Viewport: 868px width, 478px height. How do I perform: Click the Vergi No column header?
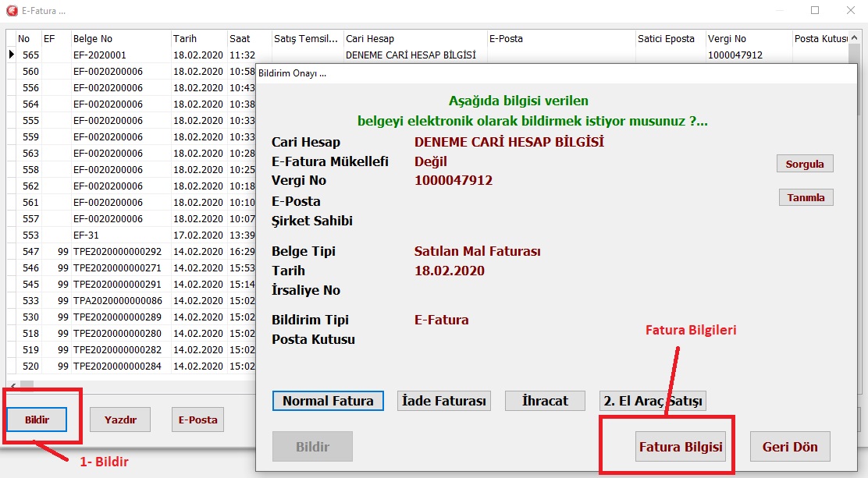(746, 38)
